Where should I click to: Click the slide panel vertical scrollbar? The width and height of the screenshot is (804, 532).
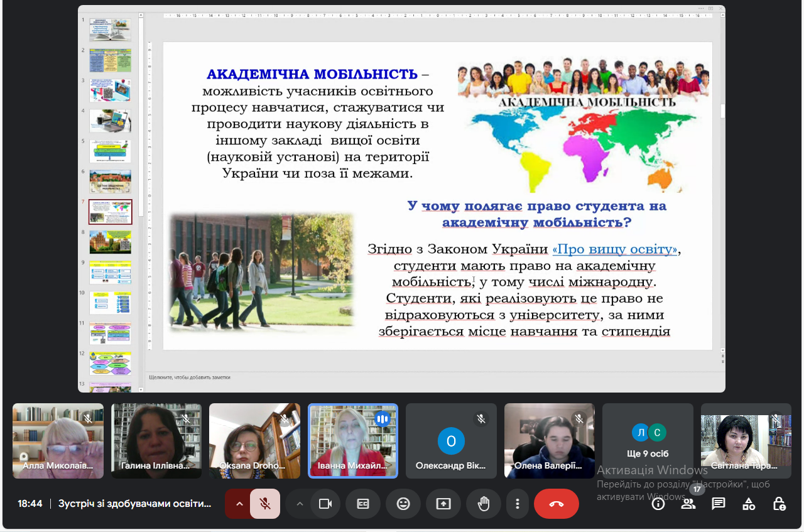[142, 117]
